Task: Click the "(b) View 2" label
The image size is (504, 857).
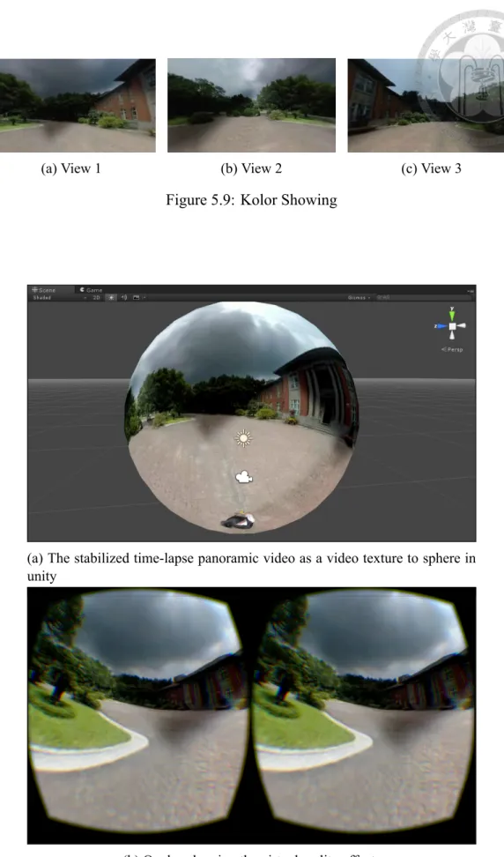Action: [x=251, y=168]
